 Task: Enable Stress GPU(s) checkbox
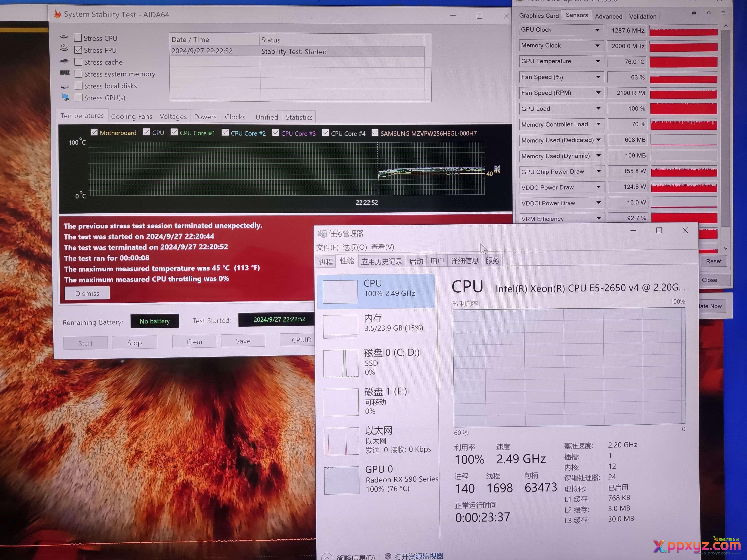[79, 98]
